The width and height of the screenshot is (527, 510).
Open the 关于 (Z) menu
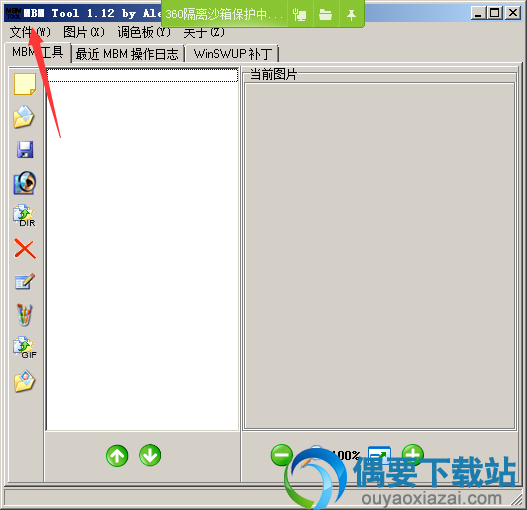(x=204, y=32)
